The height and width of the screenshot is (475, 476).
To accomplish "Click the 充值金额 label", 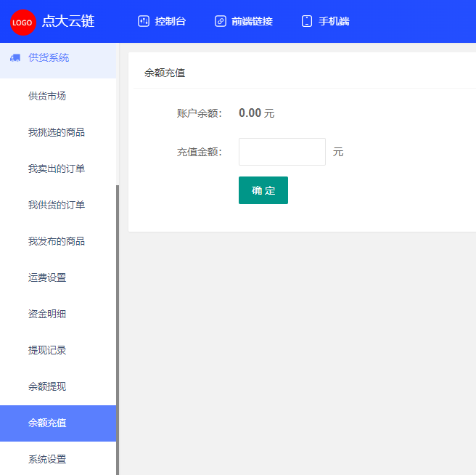I will (200, 152).
